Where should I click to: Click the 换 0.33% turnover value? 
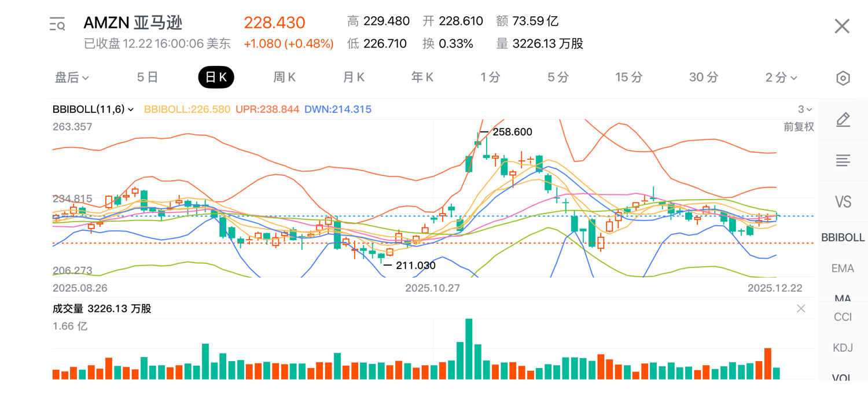coord(448,44)
